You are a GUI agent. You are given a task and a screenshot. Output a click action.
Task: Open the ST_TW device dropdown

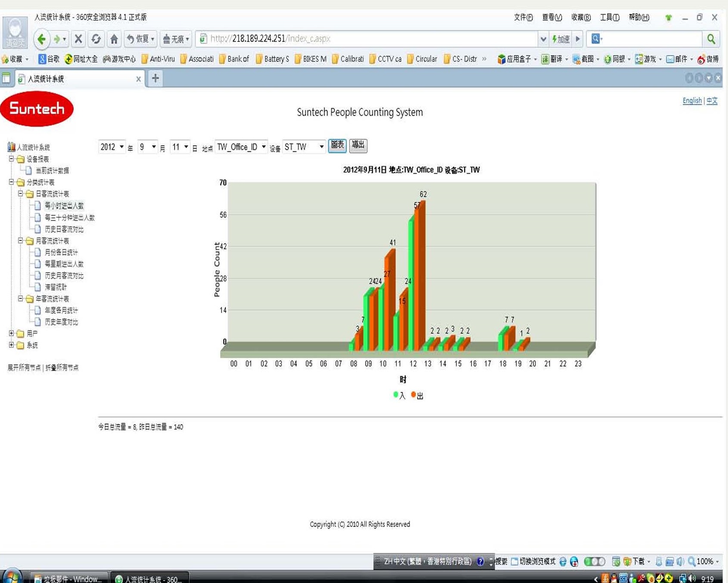coord(304,147)
